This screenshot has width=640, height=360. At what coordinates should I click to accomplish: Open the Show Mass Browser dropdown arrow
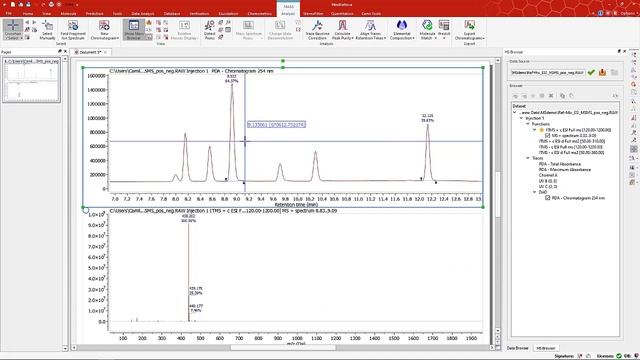(x=149, y=38)
